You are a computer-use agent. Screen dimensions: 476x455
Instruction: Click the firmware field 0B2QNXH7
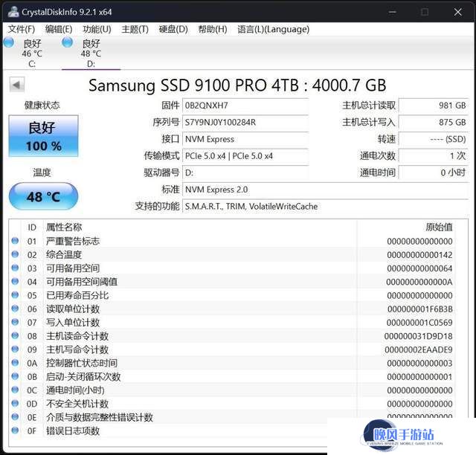[x=245, y=106]
